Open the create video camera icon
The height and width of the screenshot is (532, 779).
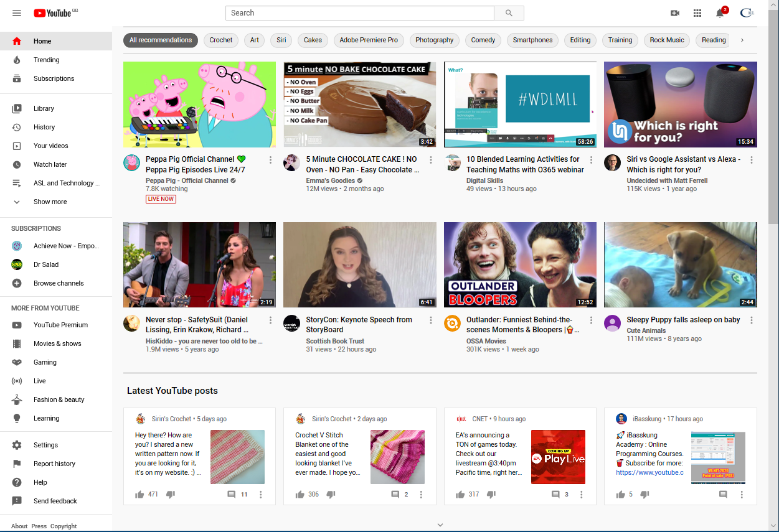coord(675,13)
